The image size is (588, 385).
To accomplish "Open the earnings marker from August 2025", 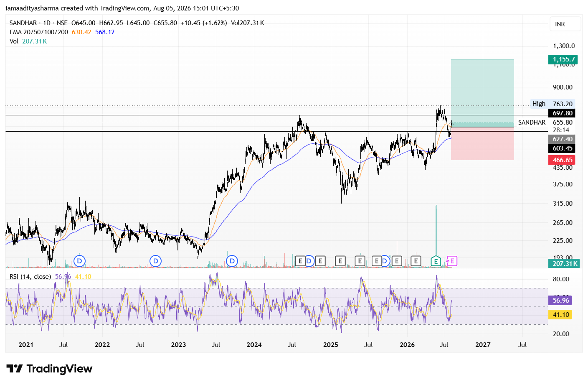I will [x=377, y=261].
